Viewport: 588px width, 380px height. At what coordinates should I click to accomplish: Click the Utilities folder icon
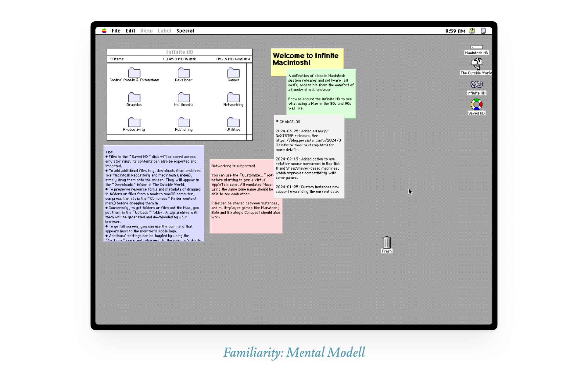[233, 122]
